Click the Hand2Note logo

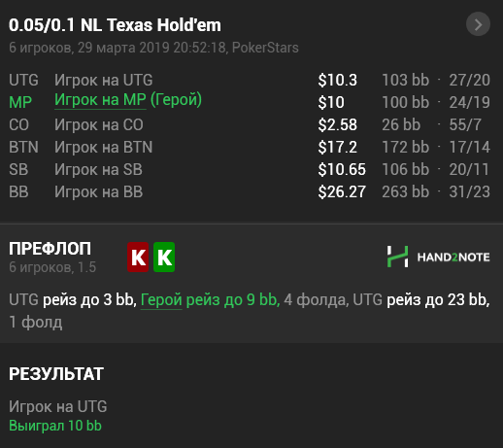coord(438,257)
